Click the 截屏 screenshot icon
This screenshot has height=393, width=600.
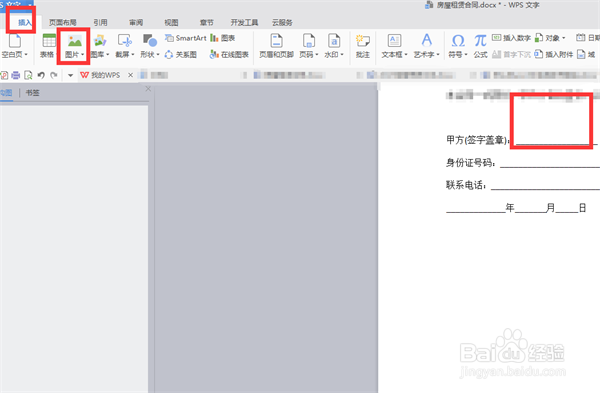click(x=125, y=41)
